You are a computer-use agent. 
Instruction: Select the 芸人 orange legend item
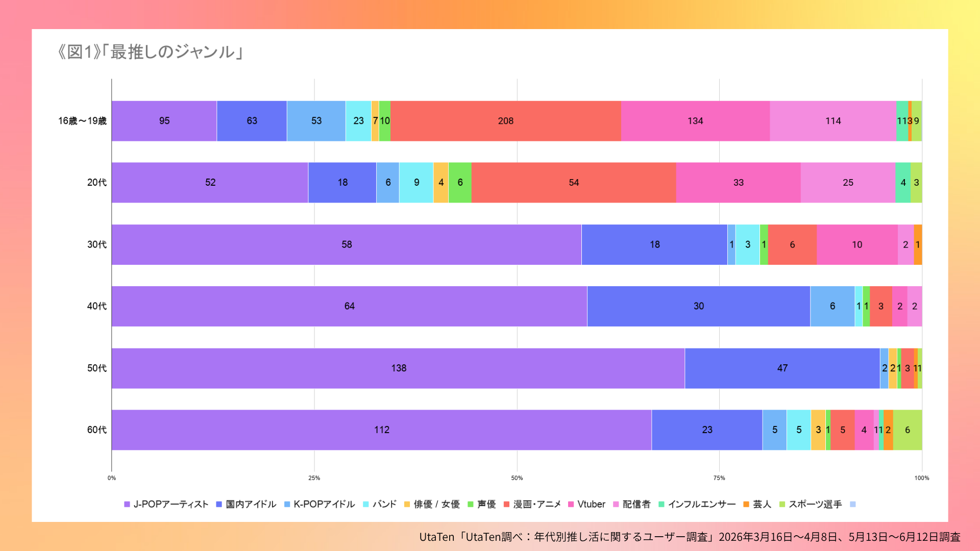tap(757, 504)
